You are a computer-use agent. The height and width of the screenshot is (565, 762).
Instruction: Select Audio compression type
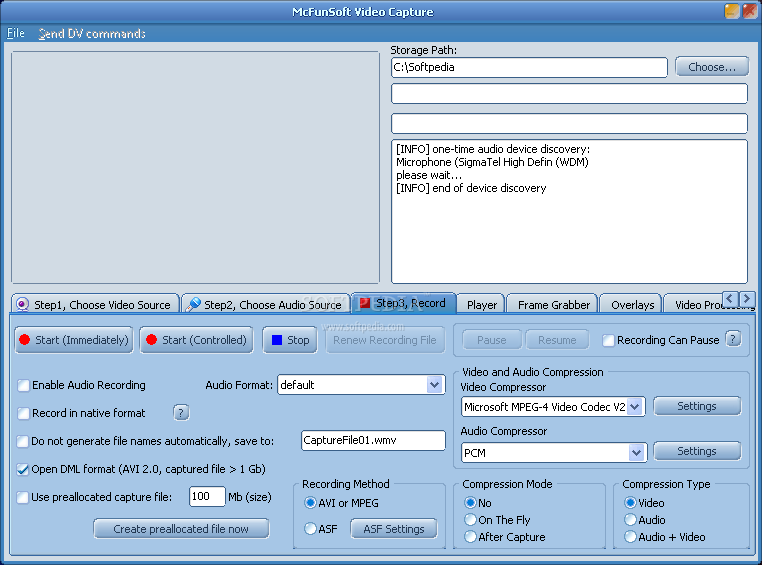630,519
